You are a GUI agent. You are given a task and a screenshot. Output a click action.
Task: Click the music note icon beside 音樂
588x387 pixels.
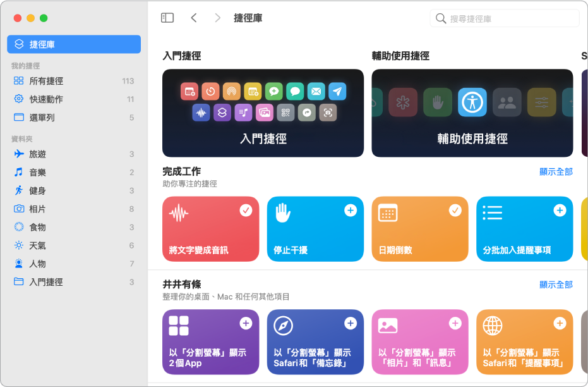coord(19,172)
